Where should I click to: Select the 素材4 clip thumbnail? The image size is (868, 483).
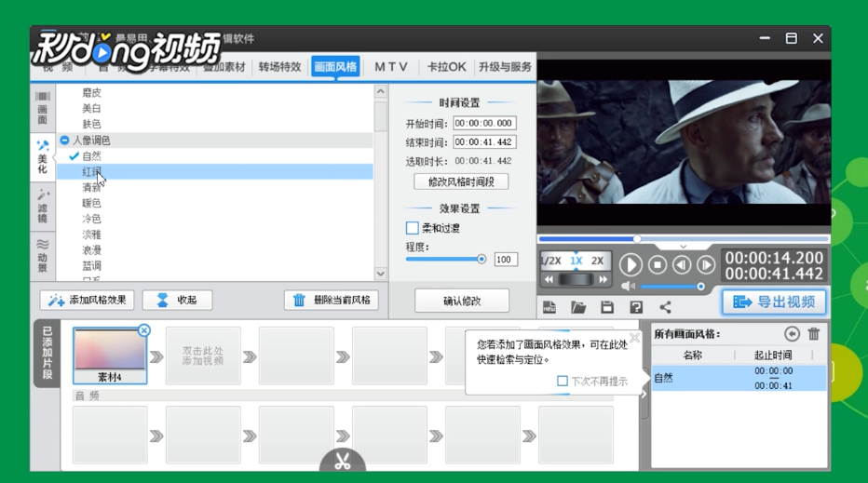(110, 355)
